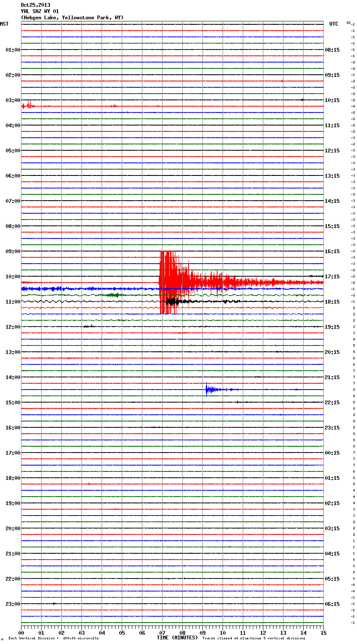The image size is (357, 644).
Task: Click the 07 minute tick label on the axis
Action: [162, 633]
